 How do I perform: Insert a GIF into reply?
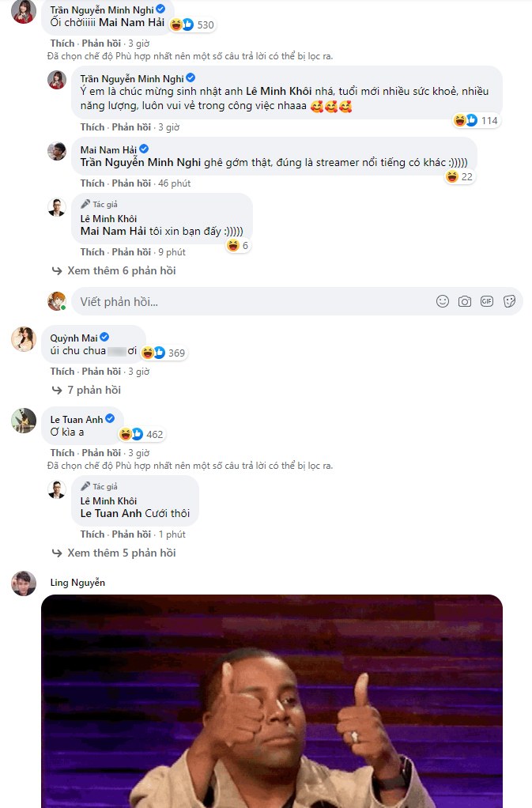487,301
